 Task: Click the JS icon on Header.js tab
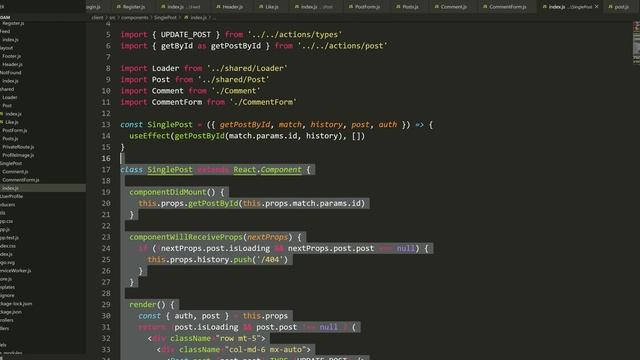coord(218,7)
